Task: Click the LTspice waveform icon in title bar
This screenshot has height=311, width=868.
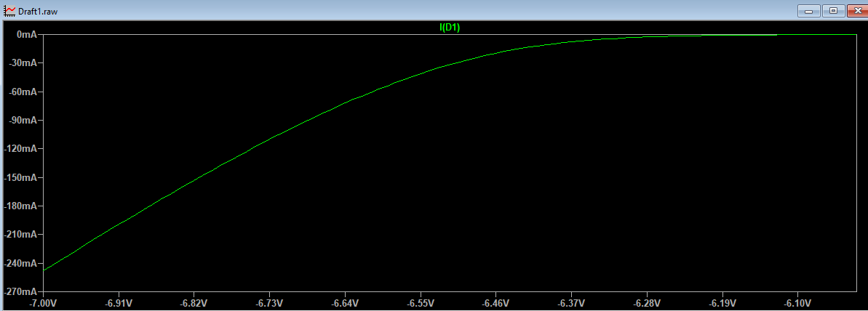Action: click(10, 10)
